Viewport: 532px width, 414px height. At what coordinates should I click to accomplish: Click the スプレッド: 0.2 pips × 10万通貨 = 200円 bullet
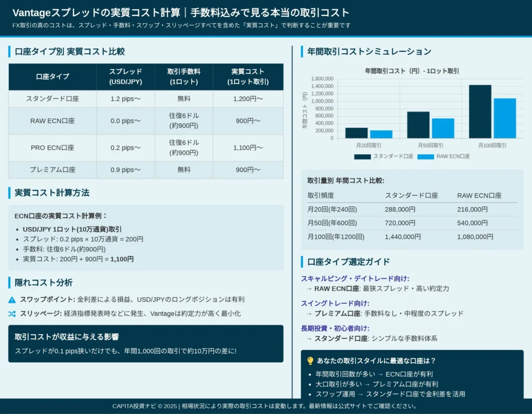pos(83,239)
